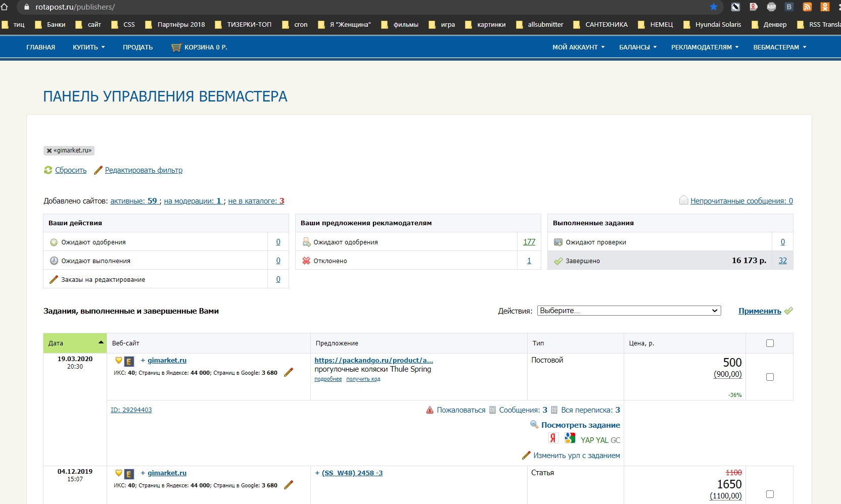Viewport: 841px width, 504px height.
Task: Open the Hyundai Solaris bookmark folder
Action: point(713,24)
